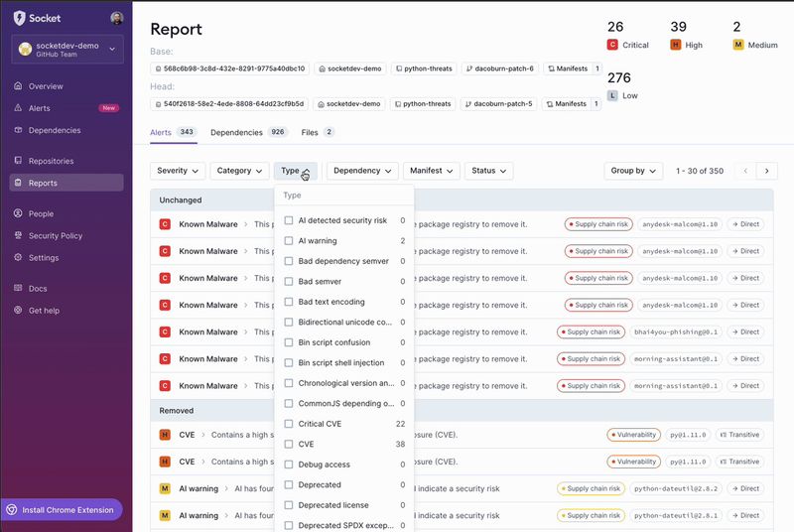Click the Alerts warning-triangle icon
The width and height of the screenshot is (794, 532).
(x=18, y=108)
